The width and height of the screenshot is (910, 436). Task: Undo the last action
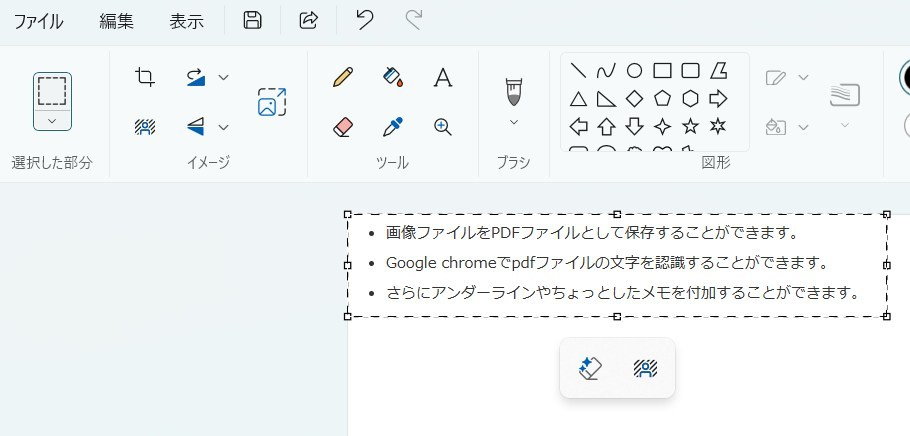tap(365, 20)
